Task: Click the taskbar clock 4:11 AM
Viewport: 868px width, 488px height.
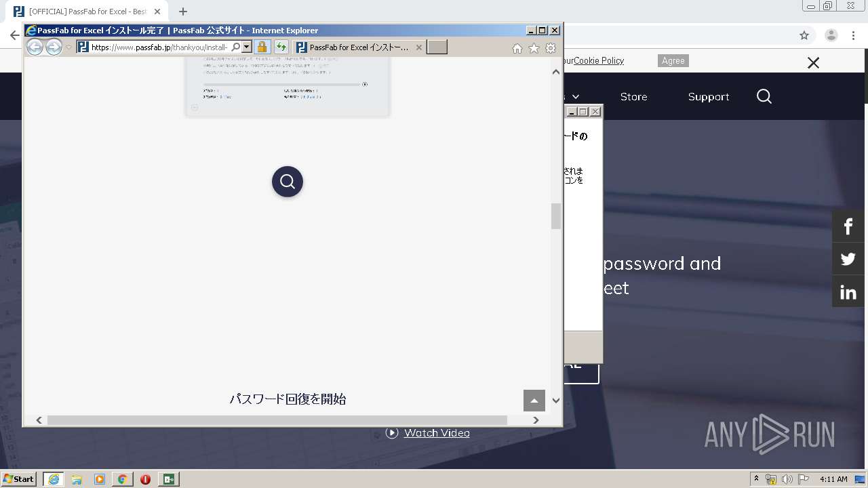Action: click(x=833, y=479)
